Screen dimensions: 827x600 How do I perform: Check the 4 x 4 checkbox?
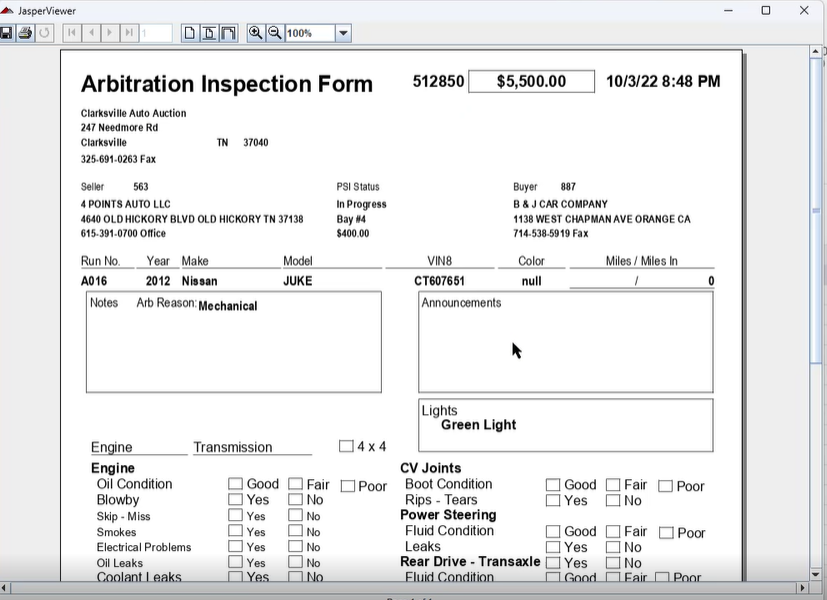click(346, 447)
